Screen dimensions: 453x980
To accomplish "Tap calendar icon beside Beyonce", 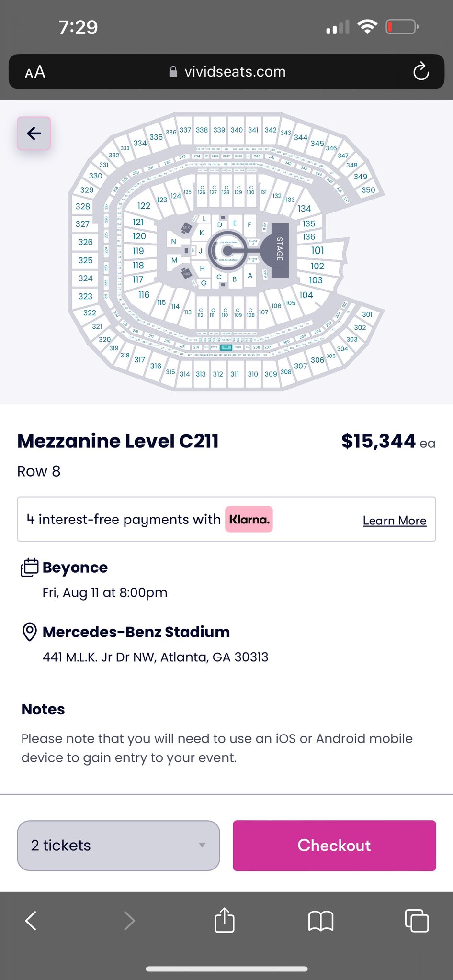I will (30, 568).
